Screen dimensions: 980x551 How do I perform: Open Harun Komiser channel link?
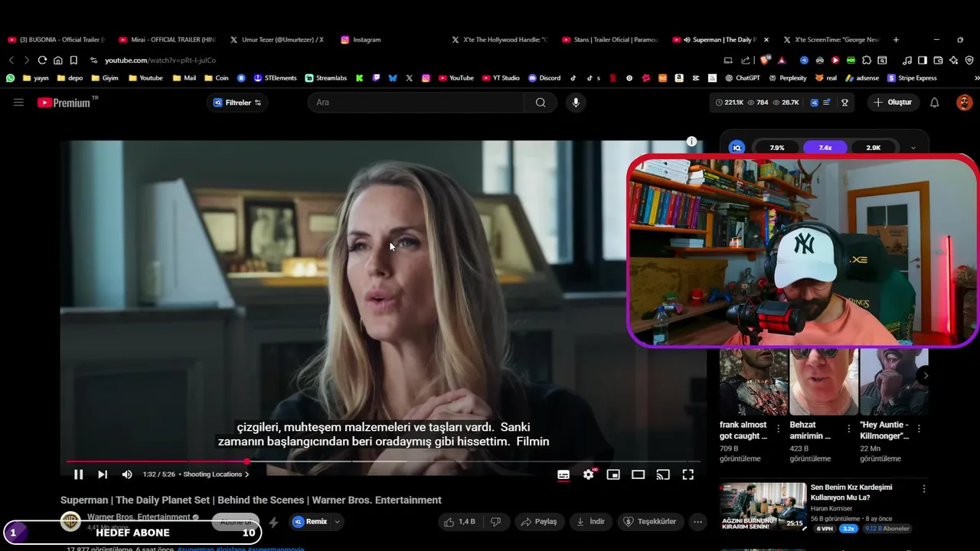click(831, 508)
